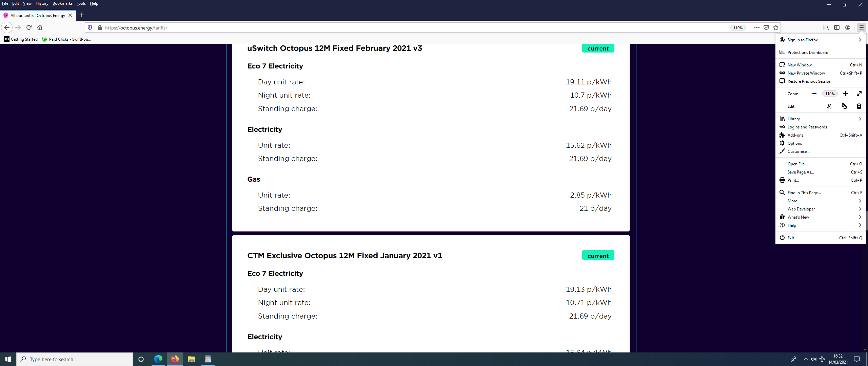Click the Pocket save icon in address bar
This screenshot has width=868, height=366.
pos(766,27)
